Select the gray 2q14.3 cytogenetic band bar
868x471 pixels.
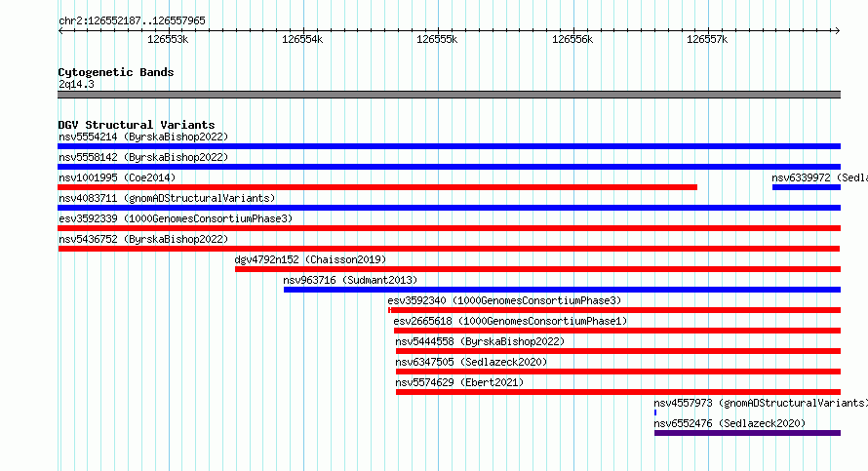point(449,95)
